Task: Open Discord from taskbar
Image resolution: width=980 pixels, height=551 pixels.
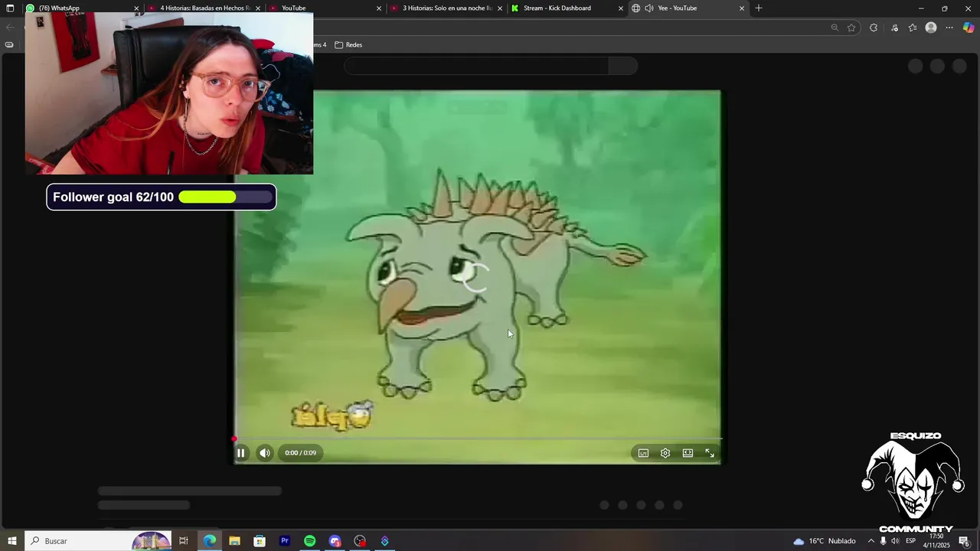Action: (x=335, y=541)
